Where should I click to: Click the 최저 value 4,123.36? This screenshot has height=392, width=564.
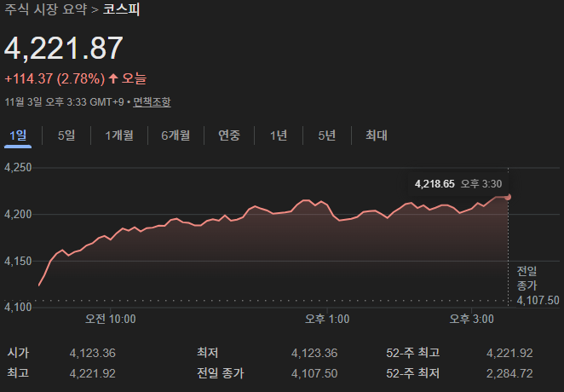pyautogui.click(x=314, y=353)
